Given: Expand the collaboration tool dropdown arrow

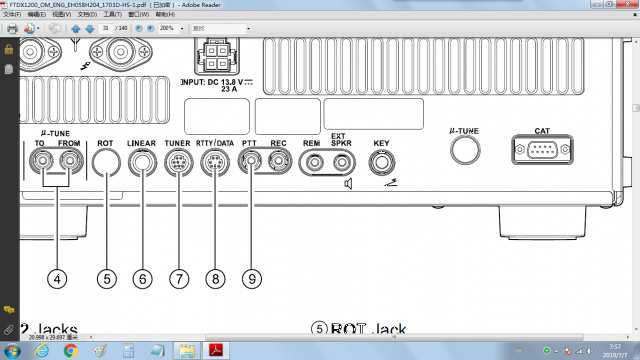Looking at the screenshot, I should pos(38,29).
